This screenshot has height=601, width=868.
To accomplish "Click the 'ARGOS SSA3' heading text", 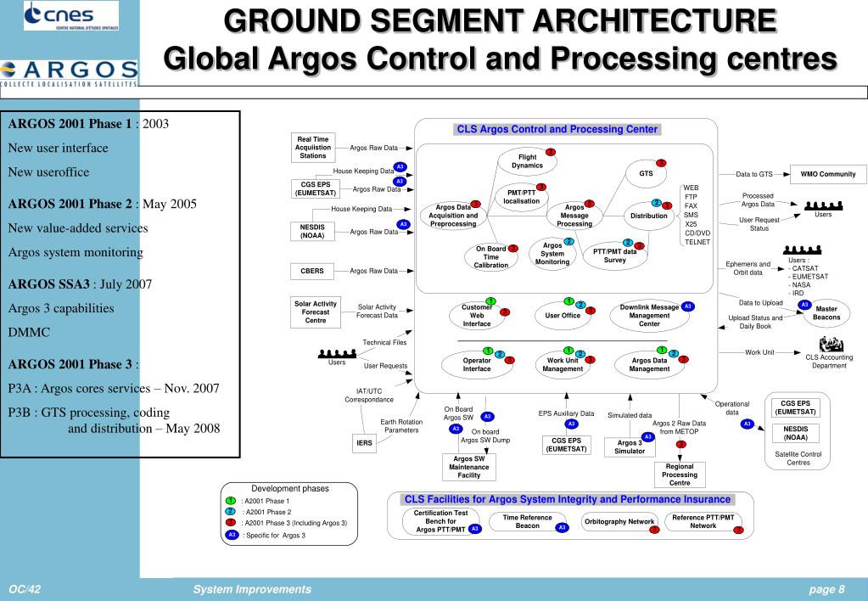I will (x=48, y=284).
